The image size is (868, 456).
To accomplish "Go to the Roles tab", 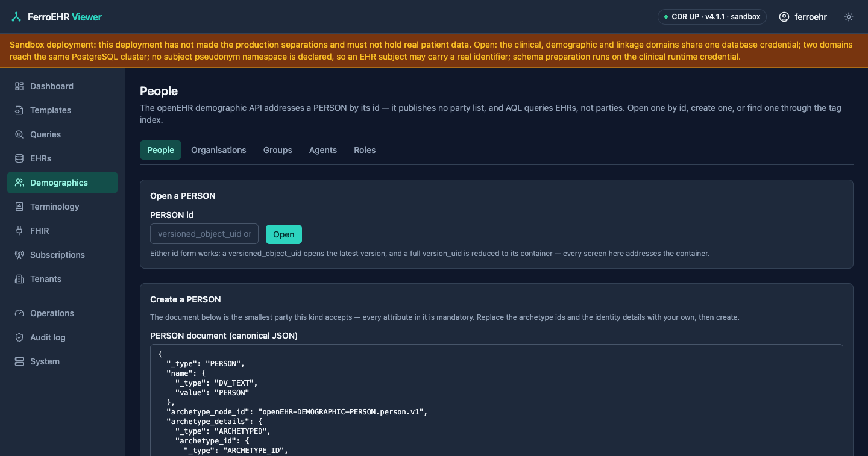I will (365, 150).
